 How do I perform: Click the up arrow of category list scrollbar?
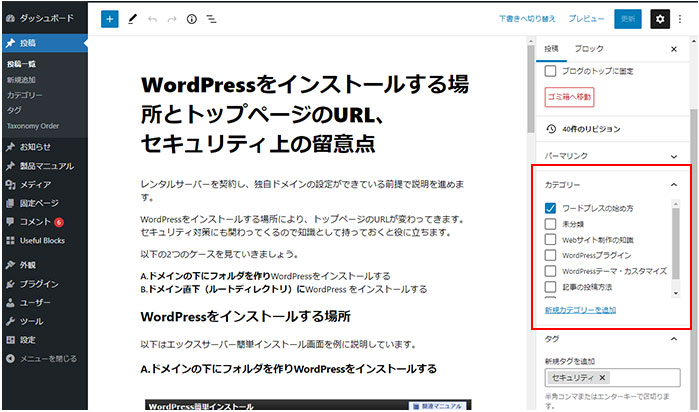[676, 204]
